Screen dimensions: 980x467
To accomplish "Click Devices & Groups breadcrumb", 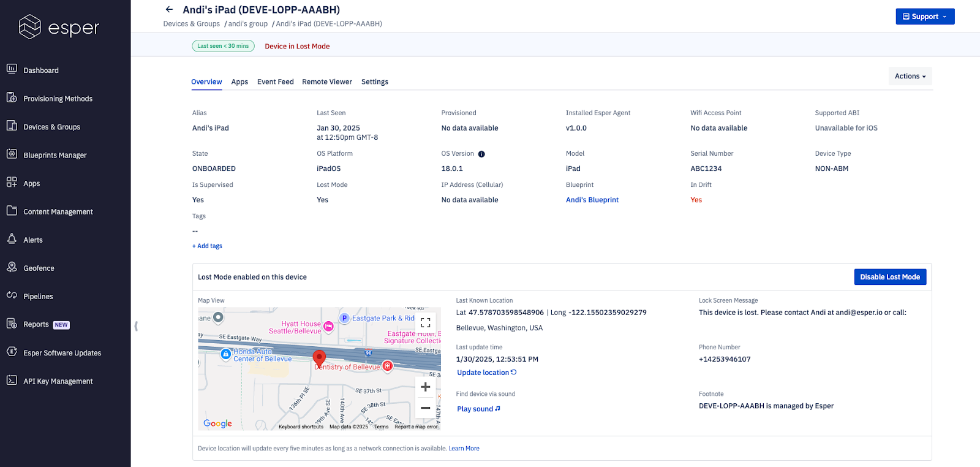I will [191, 24].
